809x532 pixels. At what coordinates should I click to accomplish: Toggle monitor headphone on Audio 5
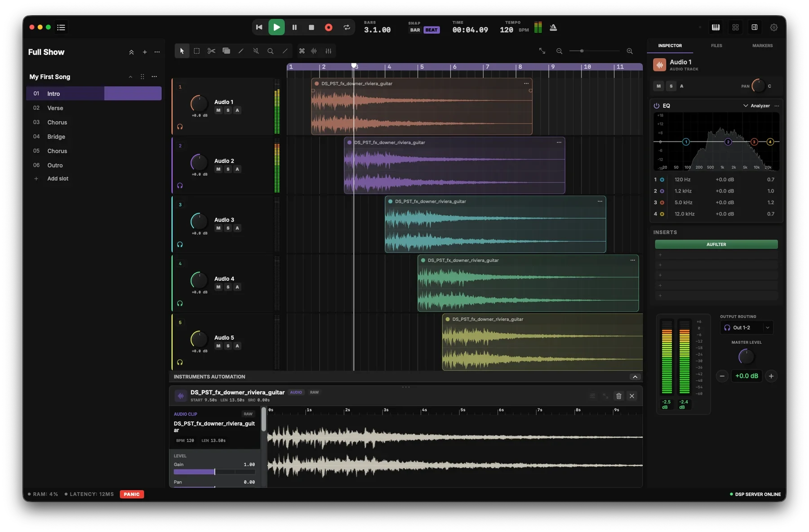[x=180, y=362]
